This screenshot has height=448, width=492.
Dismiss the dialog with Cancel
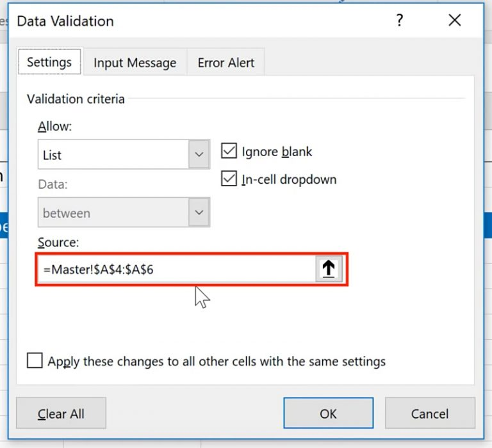click(430, 414)
